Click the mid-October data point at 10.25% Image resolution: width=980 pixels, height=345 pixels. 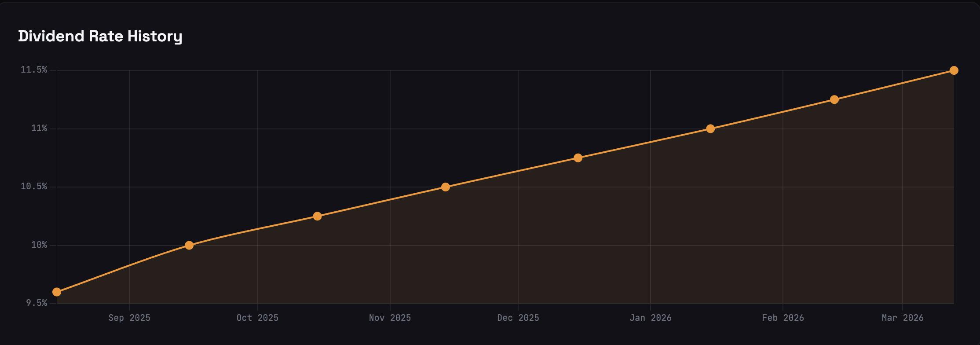click(317, 216)
